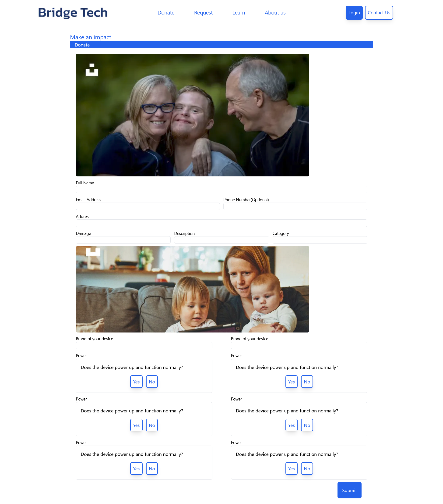Click the Bridge Tech logo
Image resolution: width=443 pixels, height=504 pixels.
click(x=73, y=13)
